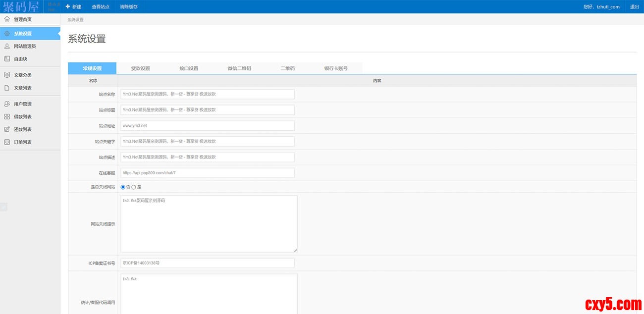Switch to the 贷款设置 tab
This screenshot has width=644, height=314.
140,68
